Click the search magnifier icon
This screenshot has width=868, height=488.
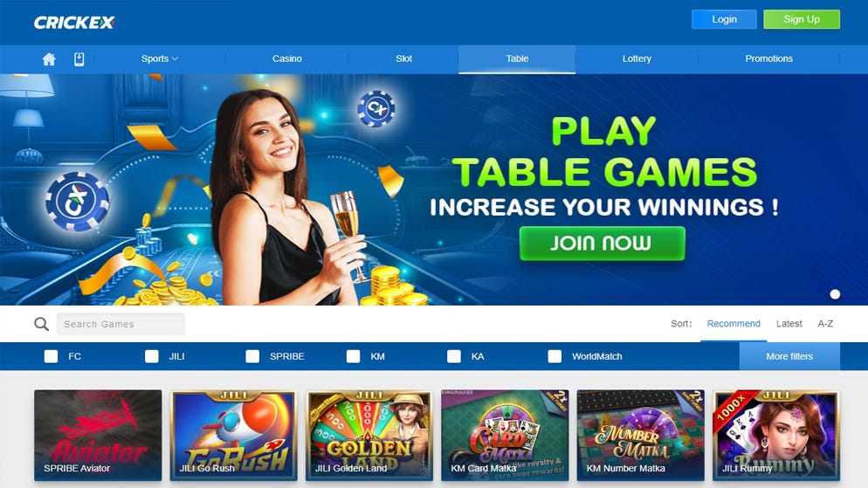(x=42, y=324)
